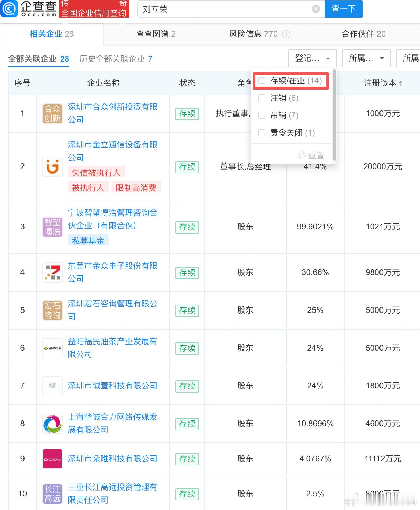Click the 被执行人 red tag
The image size is (420, 510).
tap(88, 188)
